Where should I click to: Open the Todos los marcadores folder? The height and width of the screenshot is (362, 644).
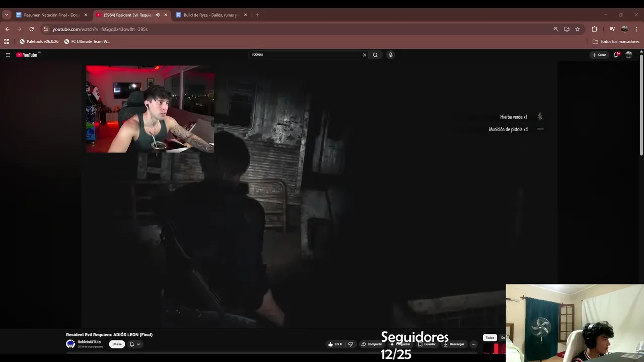(616, 42)
